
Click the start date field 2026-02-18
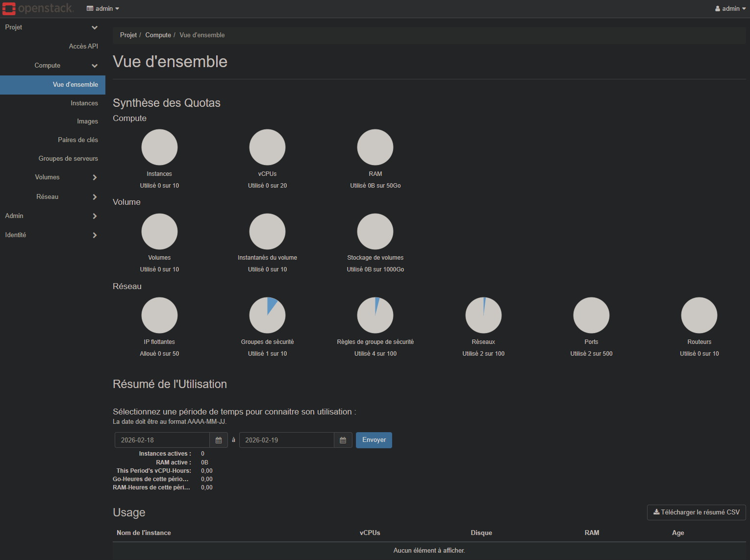pos(162,440)
